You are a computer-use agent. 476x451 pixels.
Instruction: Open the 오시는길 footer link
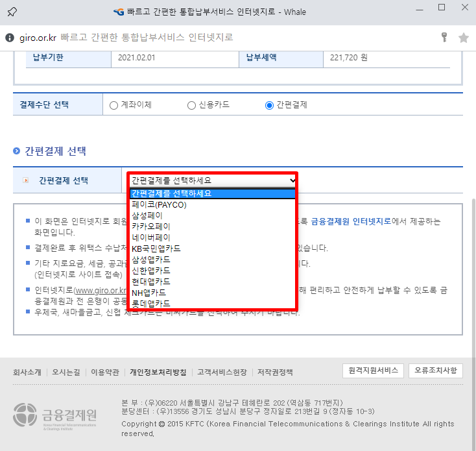click(66, 372)
